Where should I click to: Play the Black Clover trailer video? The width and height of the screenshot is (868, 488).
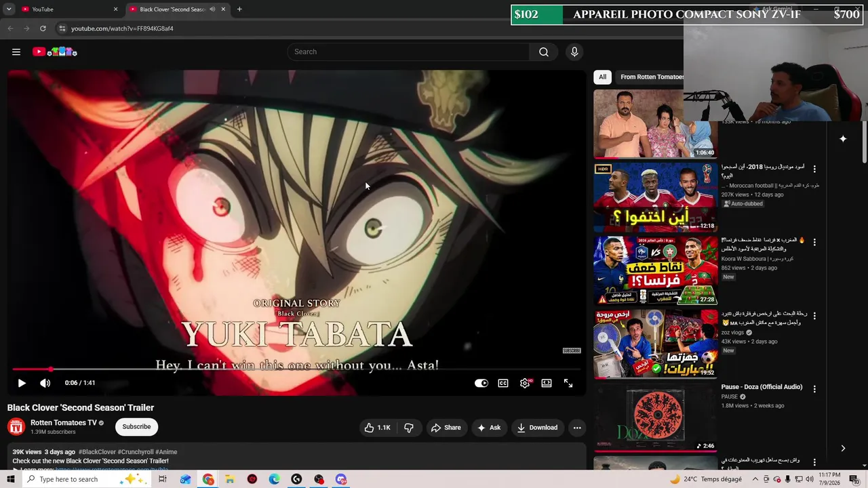22,383
